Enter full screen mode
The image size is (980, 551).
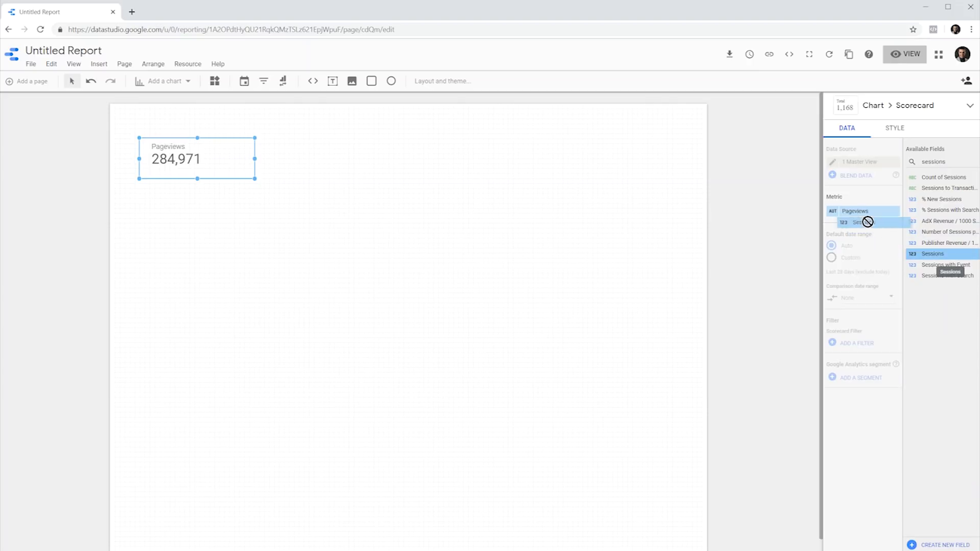click(809, 54)
